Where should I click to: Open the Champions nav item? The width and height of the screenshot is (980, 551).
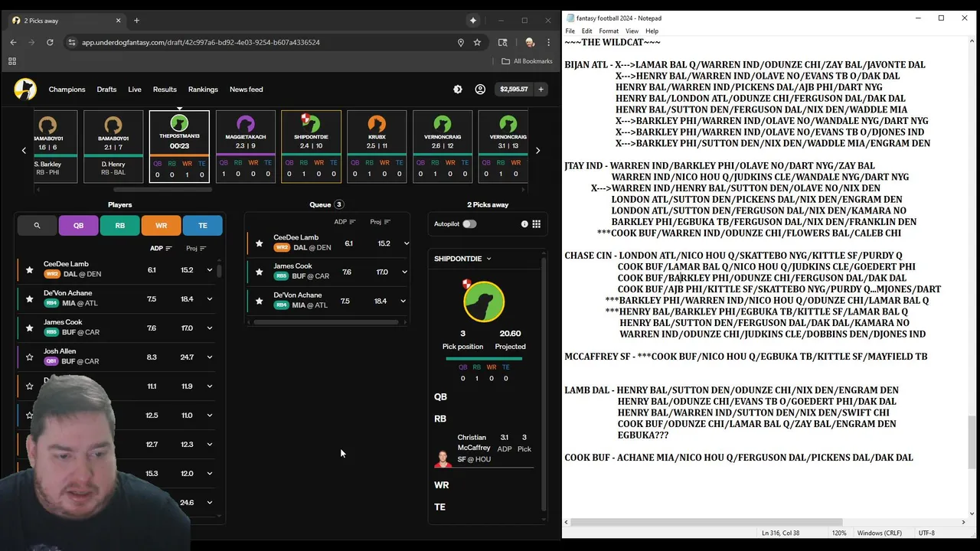[x=67, y=90]
